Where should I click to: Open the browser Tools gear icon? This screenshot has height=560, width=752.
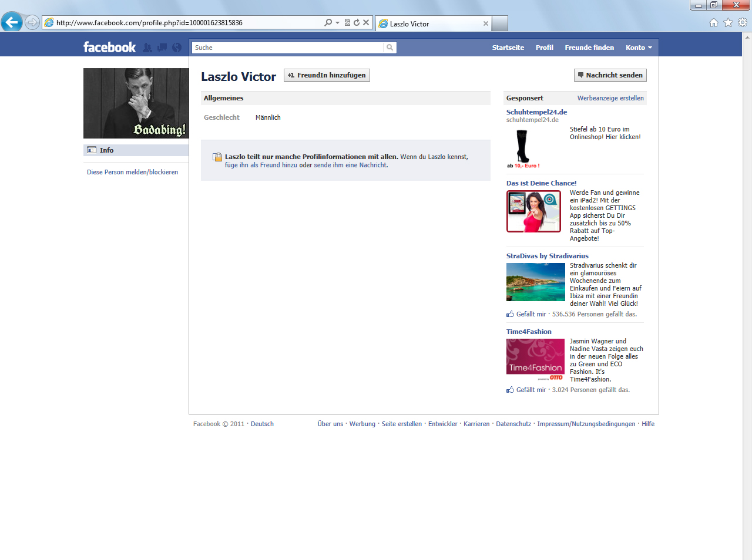pyautogui.click(x=743, y=22)
